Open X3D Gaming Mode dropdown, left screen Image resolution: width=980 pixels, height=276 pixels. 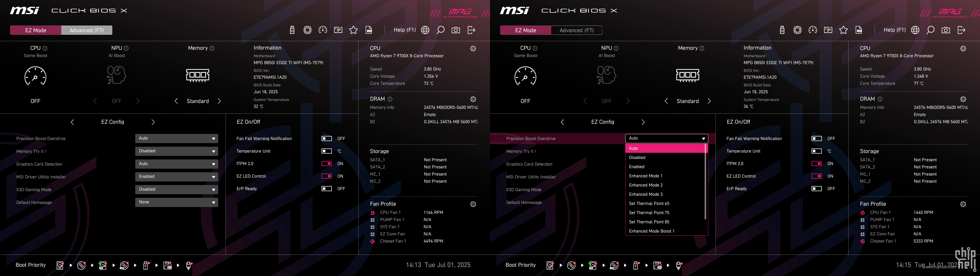click(x=177, y=189)
